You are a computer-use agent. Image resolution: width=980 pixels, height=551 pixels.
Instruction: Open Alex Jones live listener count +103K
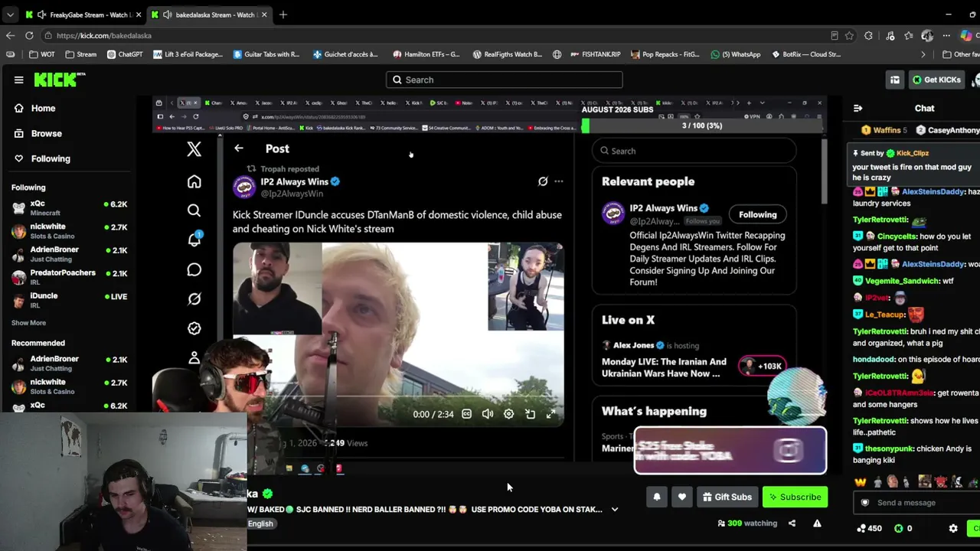(762, 367)
